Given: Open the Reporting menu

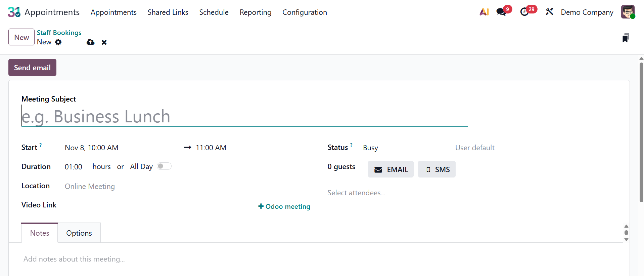Looking at the screenshot, I should click(x=255, y=12).
